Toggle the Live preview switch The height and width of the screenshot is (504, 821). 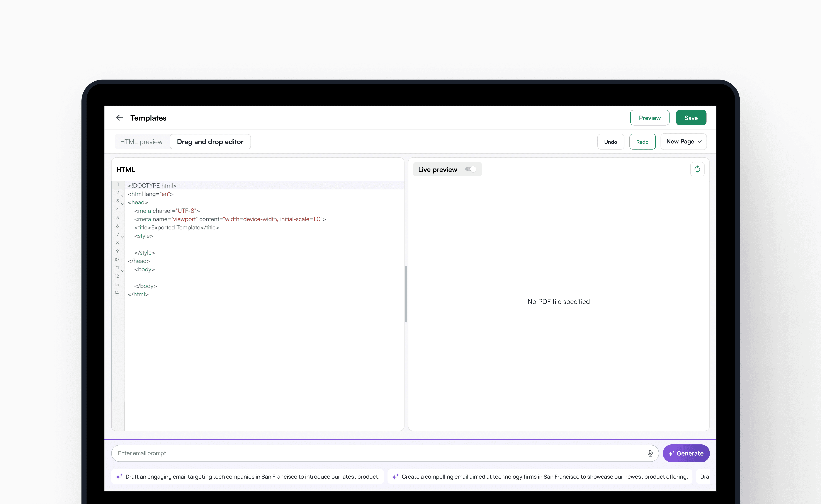471,169
